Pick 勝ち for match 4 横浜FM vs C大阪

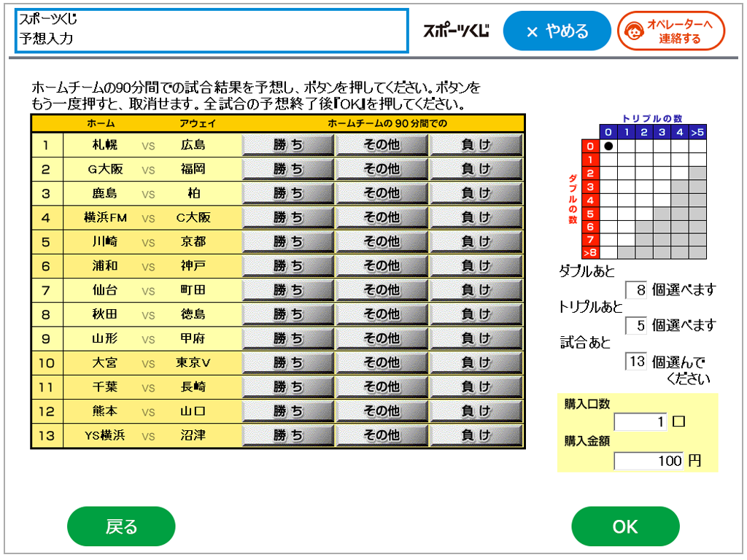click(288, 217)
